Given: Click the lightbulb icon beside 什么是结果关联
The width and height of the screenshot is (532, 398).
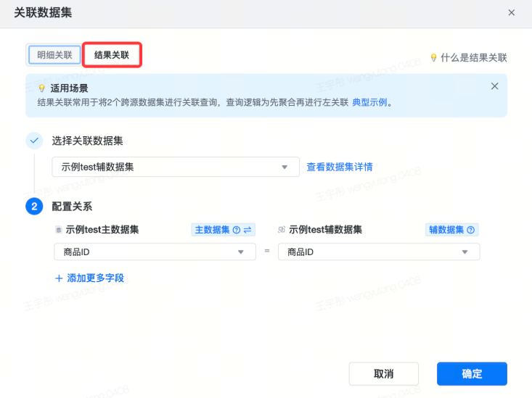Looking at the screenshot, I should click(x=433, y=57).
